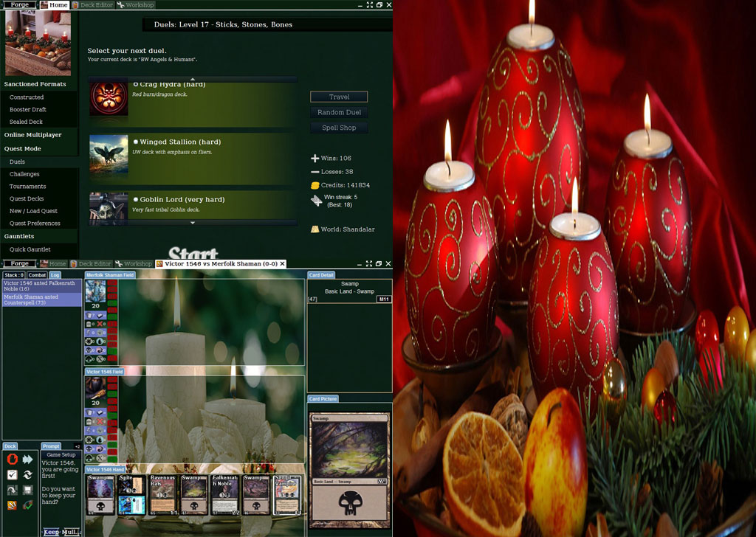Click the floppy disk save layout icon
The image size is (756, 537).
pyautogui.click(x=28, y=491)
